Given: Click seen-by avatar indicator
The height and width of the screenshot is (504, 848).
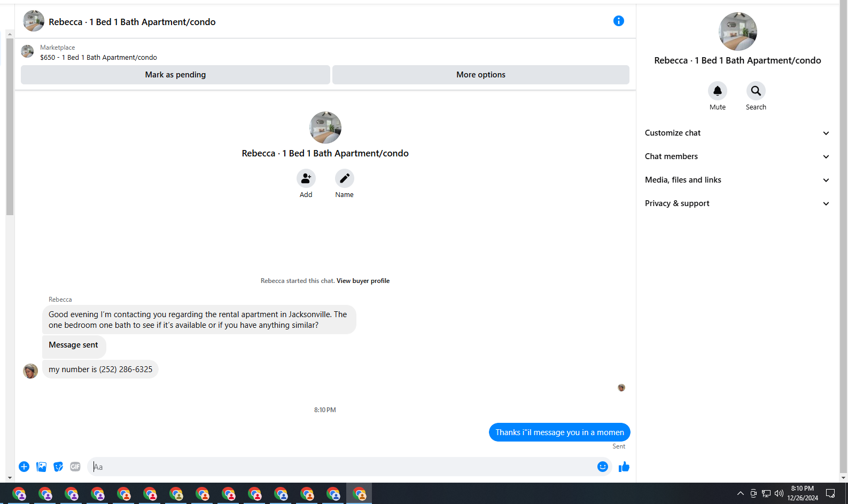Looking at the screenshot, I should 621,388.
